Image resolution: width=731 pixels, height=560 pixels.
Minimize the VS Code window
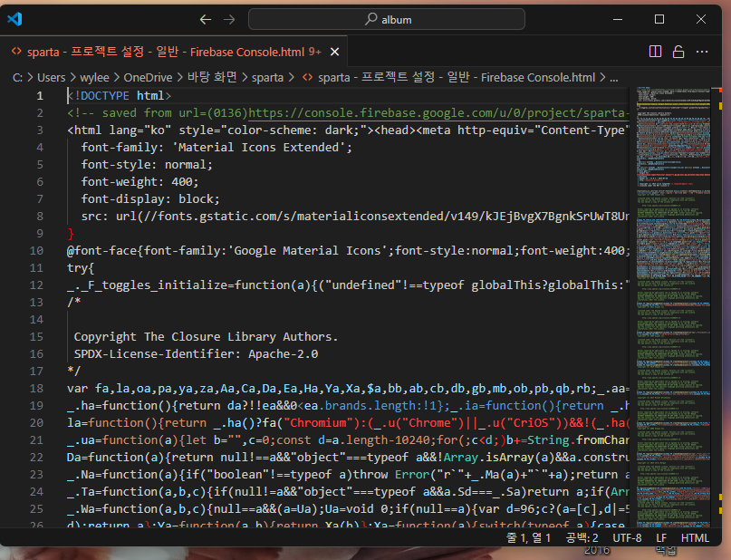coord(618,19)
